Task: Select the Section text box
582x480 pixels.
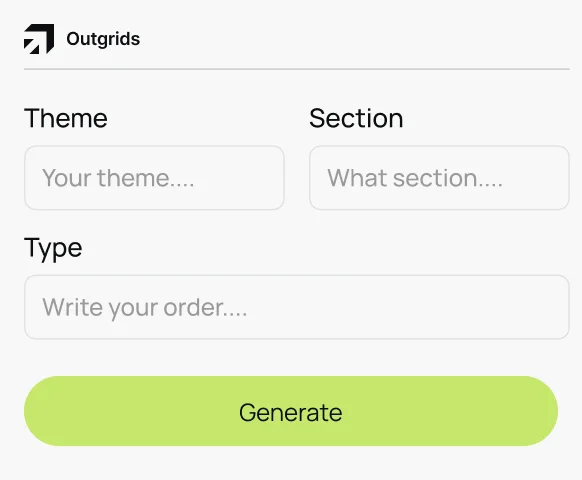Action: click(439, 178)
